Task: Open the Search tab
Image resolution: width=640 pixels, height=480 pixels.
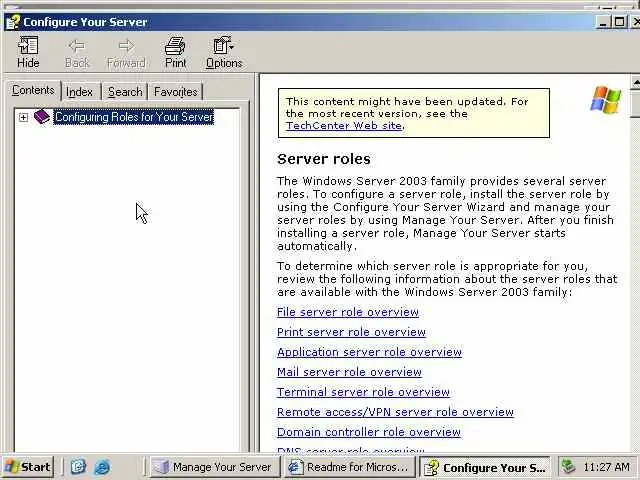Action: click(125, 92)
